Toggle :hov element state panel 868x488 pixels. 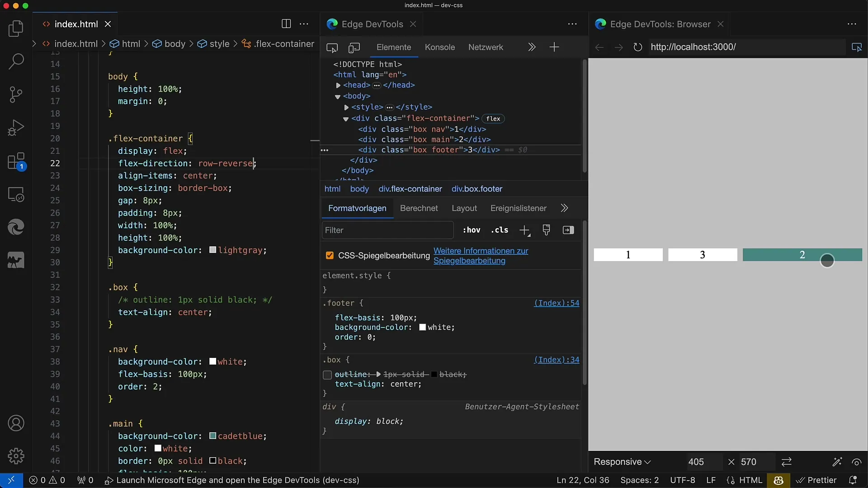[472, 230]
